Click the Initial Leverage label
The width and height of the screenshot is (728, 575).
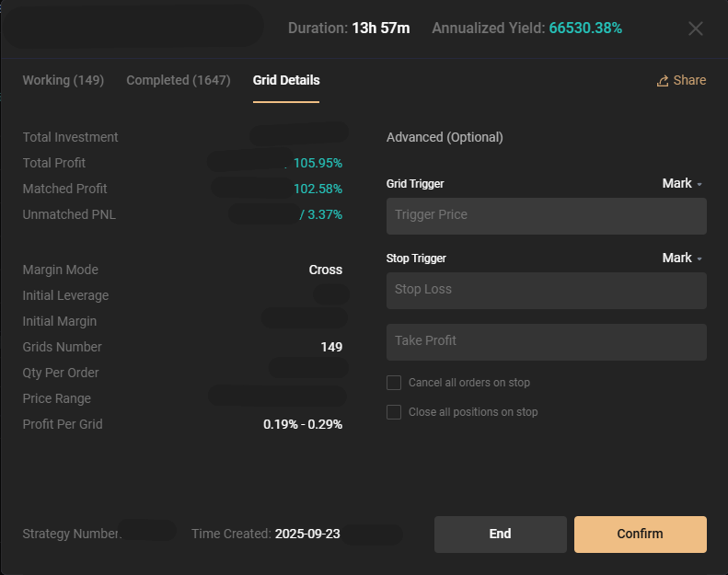click(x=65, y=295)
